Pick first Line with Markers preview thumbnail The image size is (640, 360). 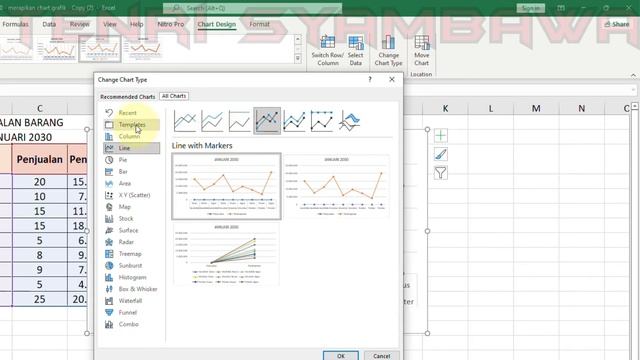point(227,186)
